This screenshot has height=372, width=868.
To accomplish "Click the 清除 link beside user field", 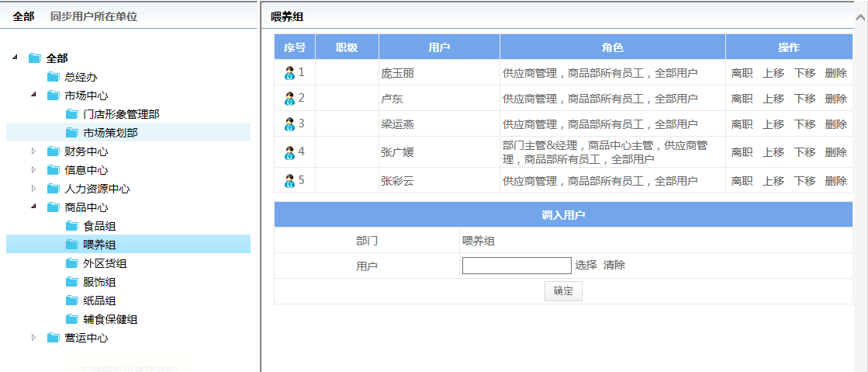I will [x=614, y=266].
